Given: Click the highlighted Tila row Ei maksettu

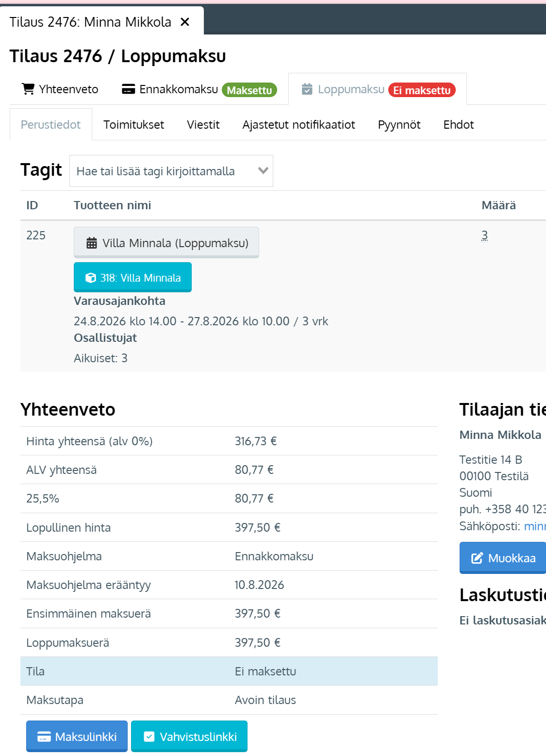Looking at the screenshot, I should [x=229, y=671].
